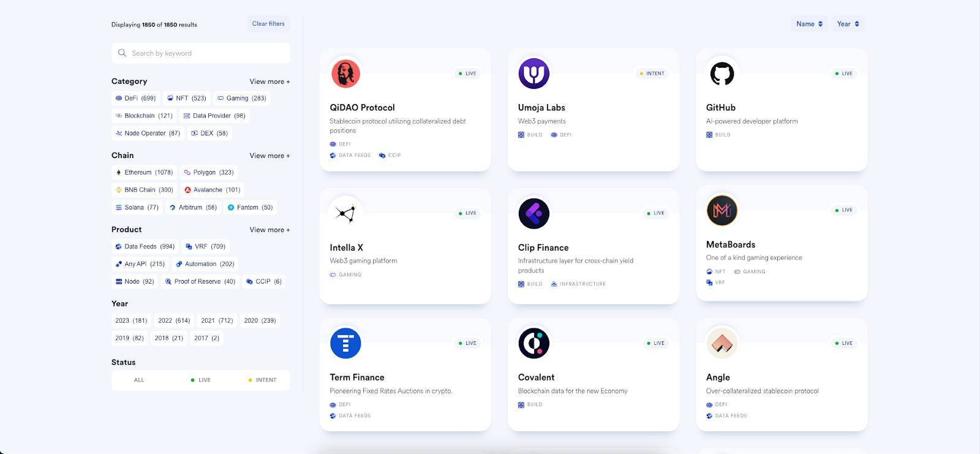Filter by DEX (58) category

209,133
